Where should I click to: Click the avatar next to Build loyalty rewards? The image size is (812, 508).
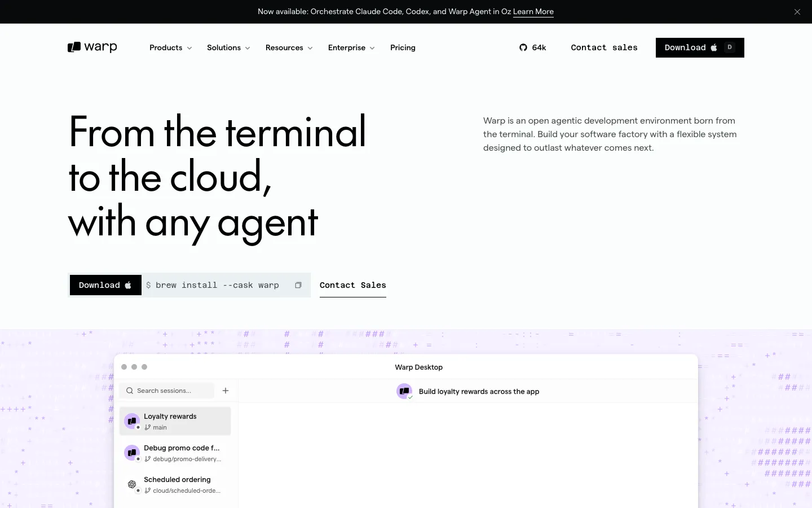(x=404, y=391)
